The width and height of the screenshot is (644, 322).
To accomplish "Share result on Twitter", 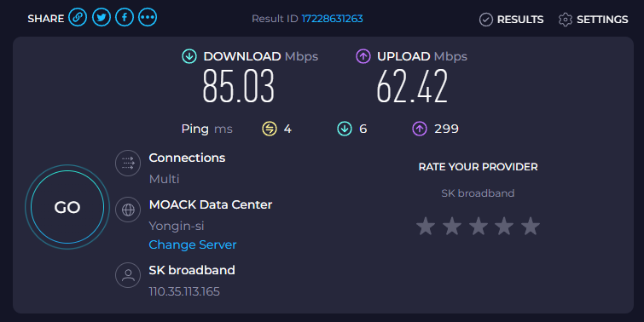I will (101, 18).
